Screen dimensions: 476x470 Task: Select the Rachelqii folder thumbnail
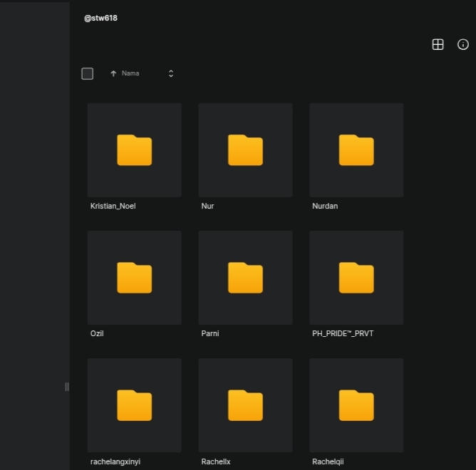356,405
